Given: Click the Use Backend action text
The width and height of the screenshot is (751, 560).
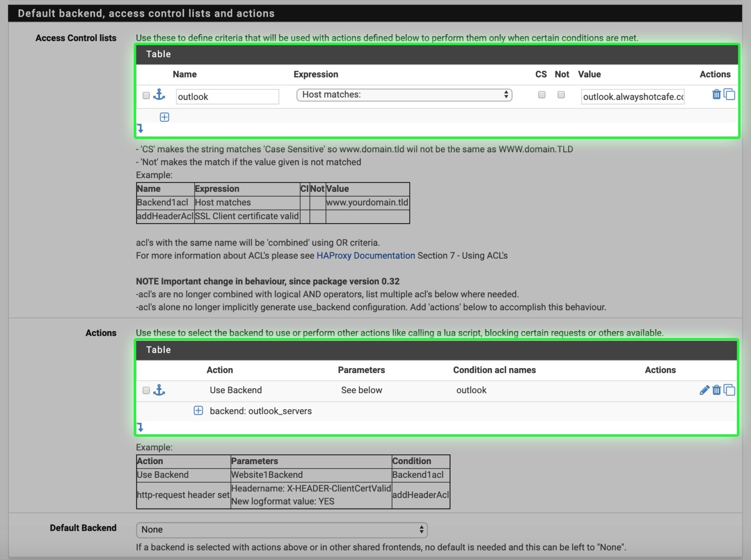Looking at the screenshot, I should click(x=236, y=390).
